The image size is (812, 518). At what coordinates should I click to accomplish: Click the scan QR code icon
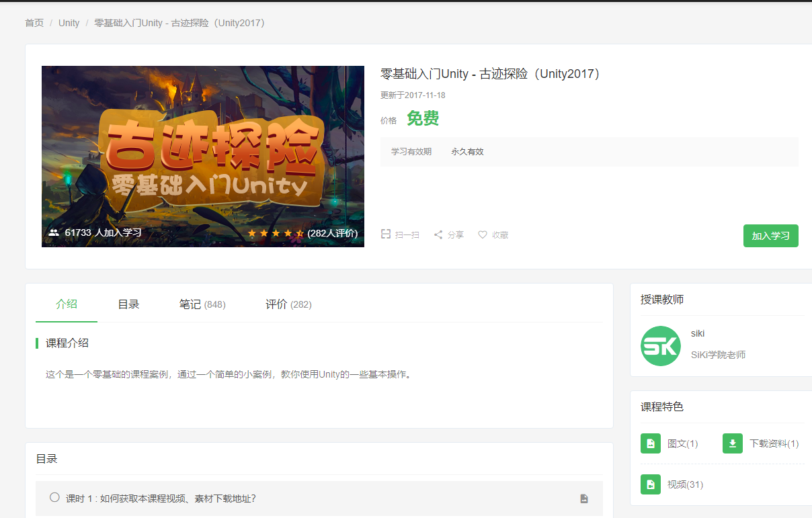(x=386, y=234)
